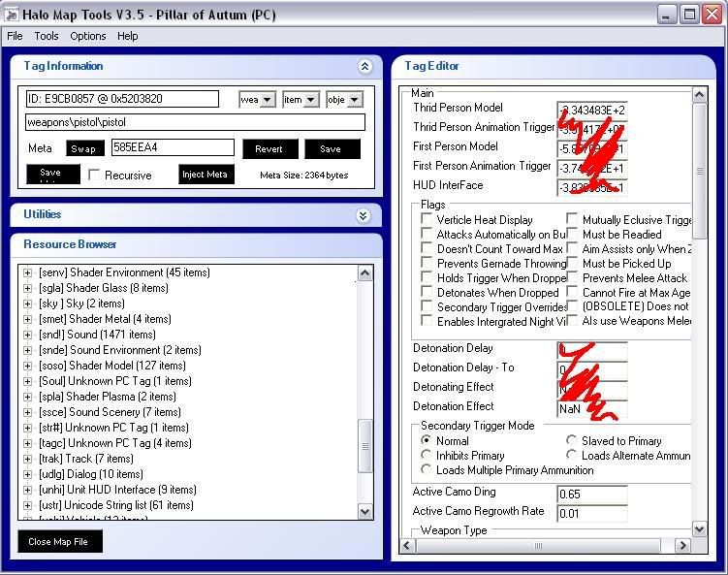Viewport: 728px width, 575px height.
Task: Click the Swap button
Action: coord(85,148)
